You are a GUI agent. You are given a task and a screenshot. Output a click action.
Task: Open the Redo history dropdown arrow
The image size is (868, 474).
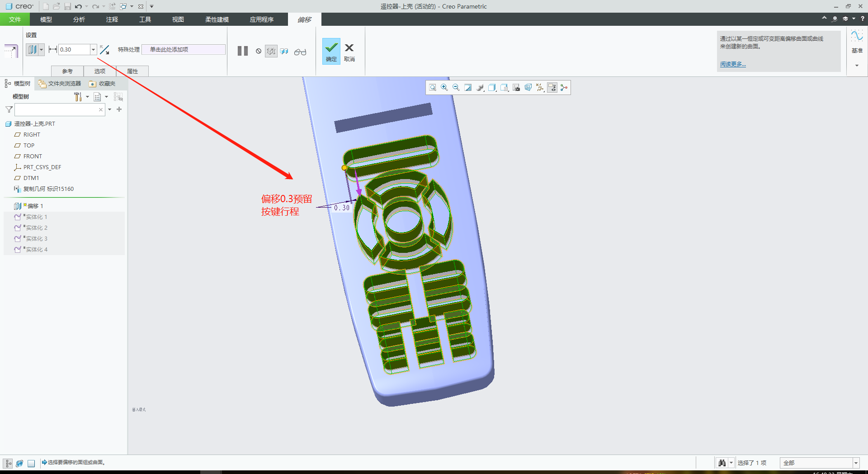(104, 6)
